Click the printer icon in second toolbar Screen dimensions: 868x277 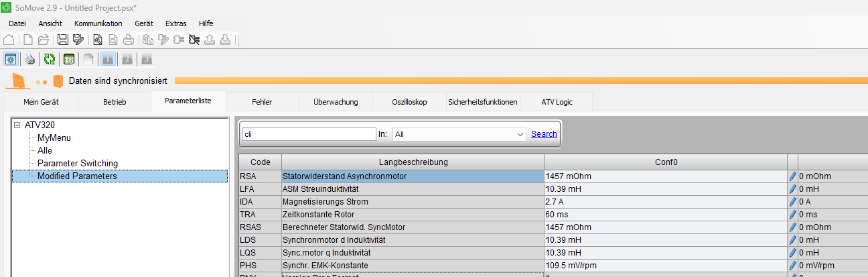[x=30, y=59]
